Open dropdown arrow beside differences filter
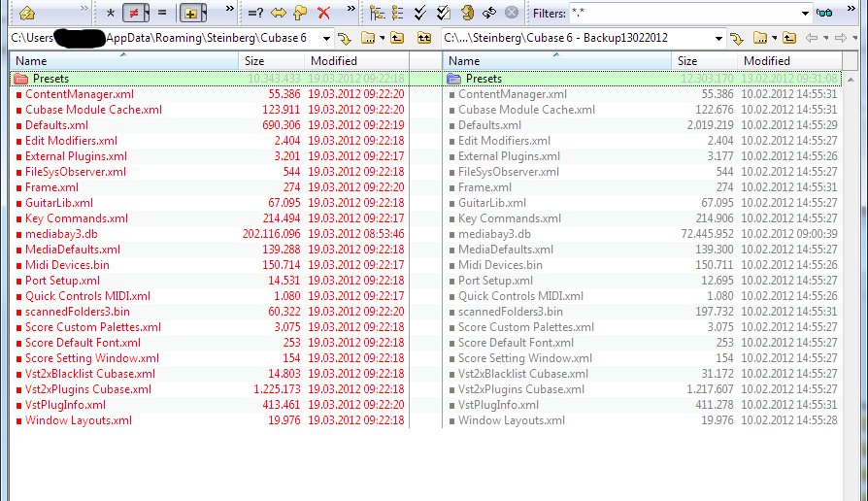This screenshot has width=868, height=501. tap(147, 13)
